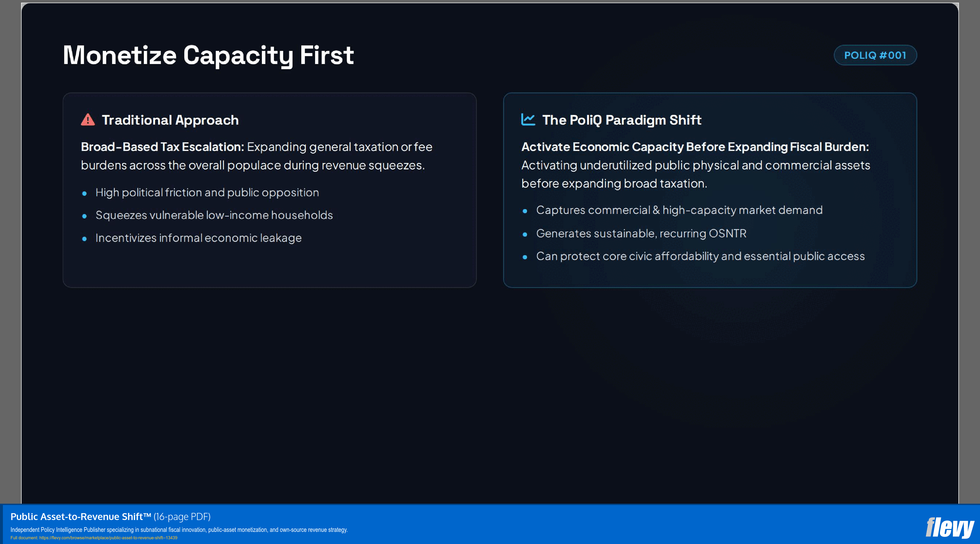
Task: Click 'before expanding broad taxation.' line
Action: 614,184
